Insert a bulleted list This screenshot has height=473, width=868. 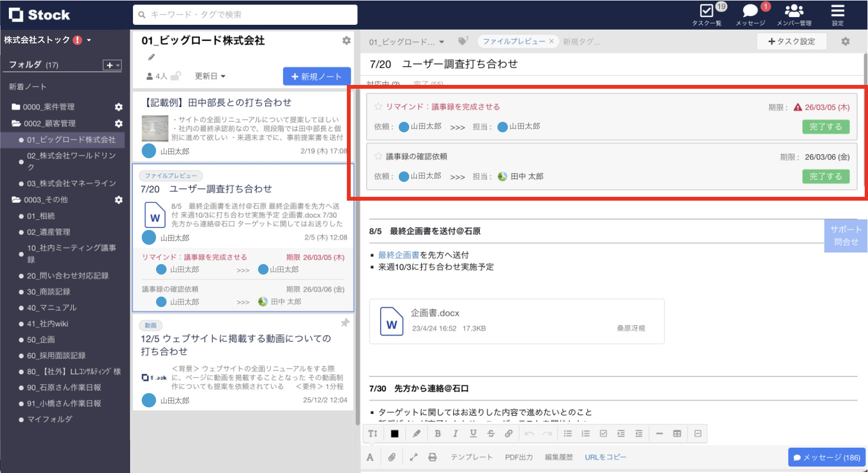(x=568, y=433)
